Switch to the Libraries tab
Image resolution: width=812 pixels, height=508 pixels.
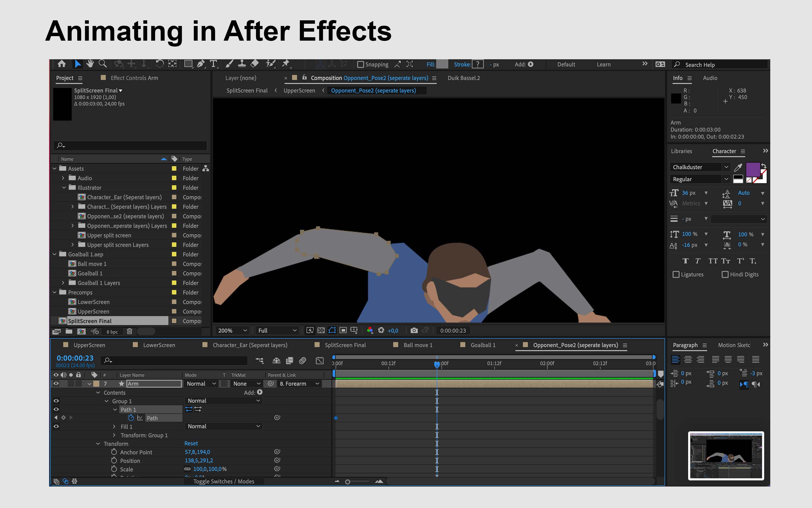(x=681, y=151)
